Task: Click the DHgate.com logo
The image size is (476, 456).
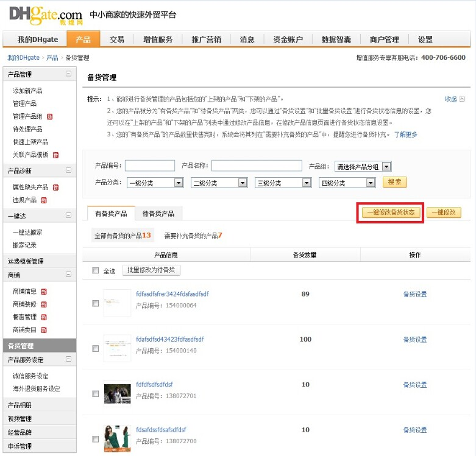Action: [x=46, y=15]
